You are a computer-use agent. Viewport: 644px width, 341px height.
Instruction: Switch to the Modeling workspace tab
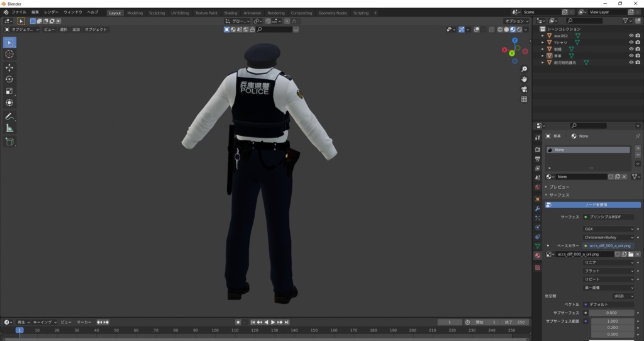[x=135, y=13]
